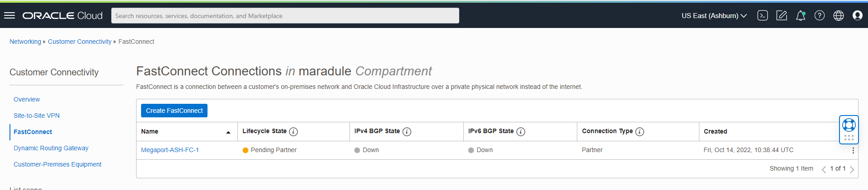Launch Cloud Shell developer tools icon
868x190 pixels.
762,16
